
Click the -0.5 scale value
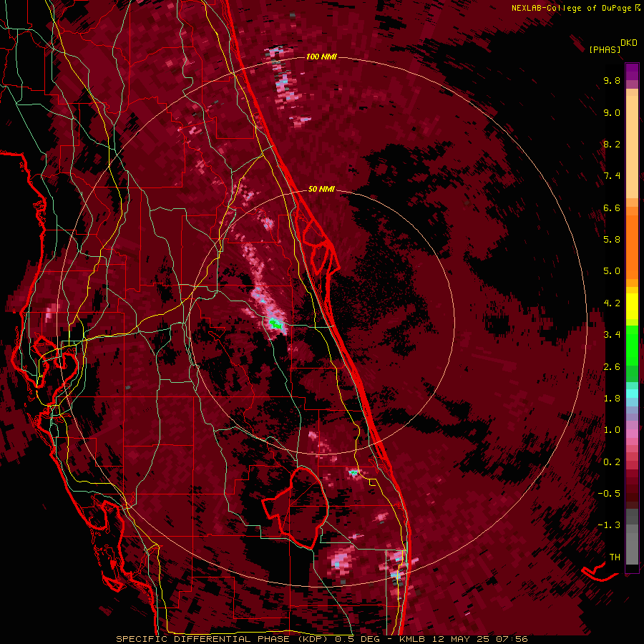click(x=609, y=494)
